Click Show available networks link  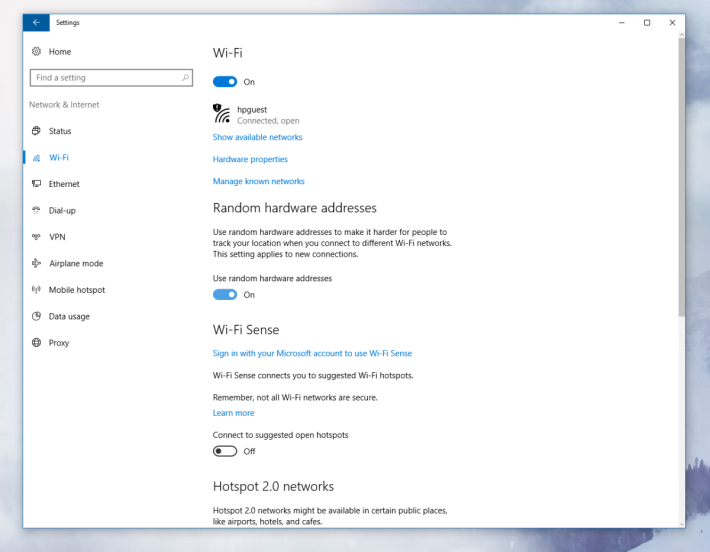(257, 137)
